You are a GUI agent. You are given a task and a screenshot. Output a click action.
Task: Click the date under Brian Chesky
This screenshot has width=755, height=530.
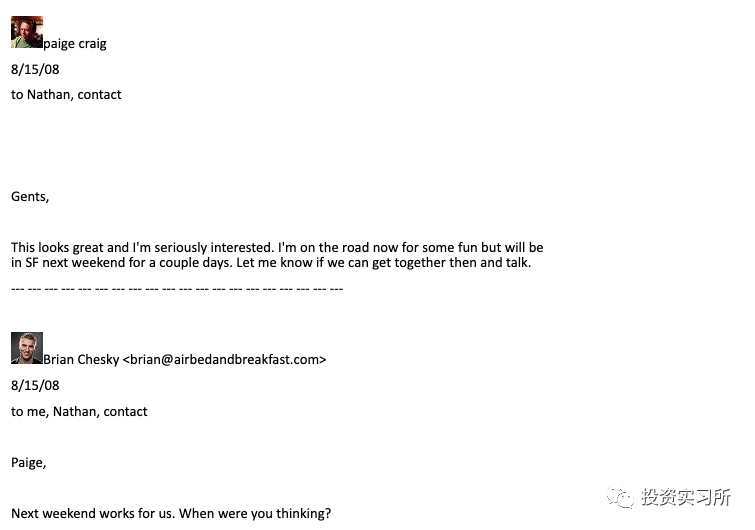tap(35, 385)
